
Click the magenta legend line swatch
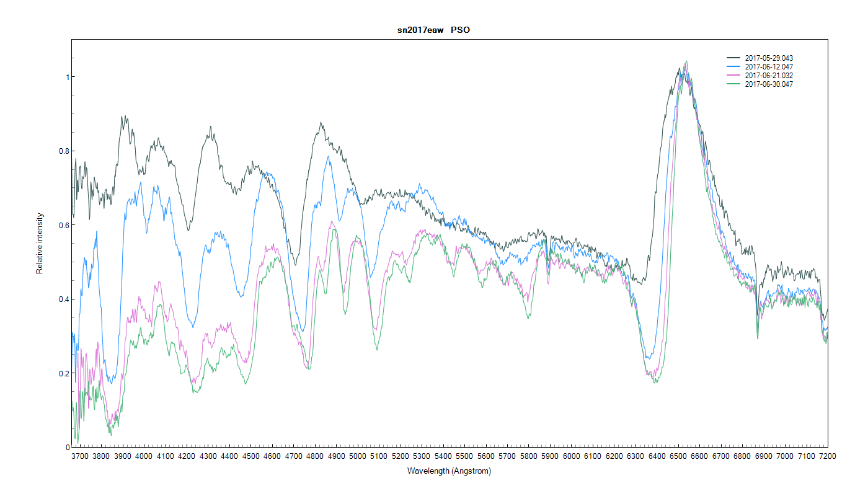pos(734,76)
